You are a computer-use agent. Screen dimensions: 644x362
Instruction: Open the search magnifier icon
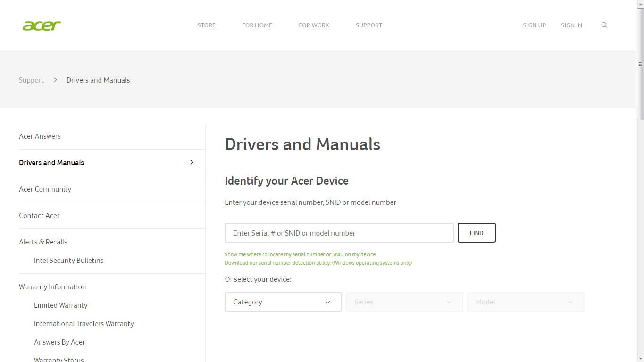[604, 25]
